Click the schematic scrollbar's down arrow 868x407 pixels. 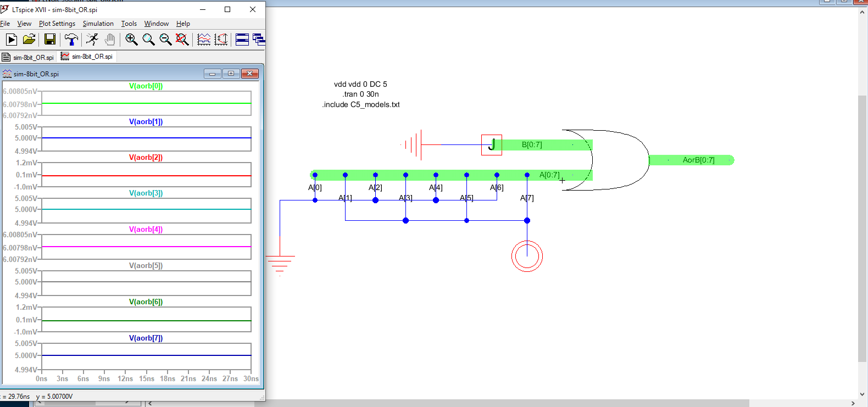point(862,394)
